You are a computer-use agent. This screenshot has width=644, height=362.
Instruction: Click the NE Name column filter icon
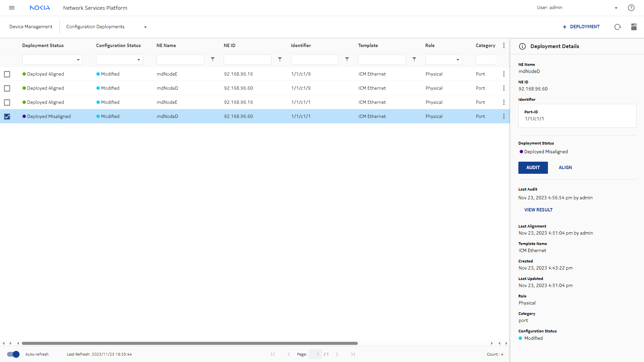(213, 59)
